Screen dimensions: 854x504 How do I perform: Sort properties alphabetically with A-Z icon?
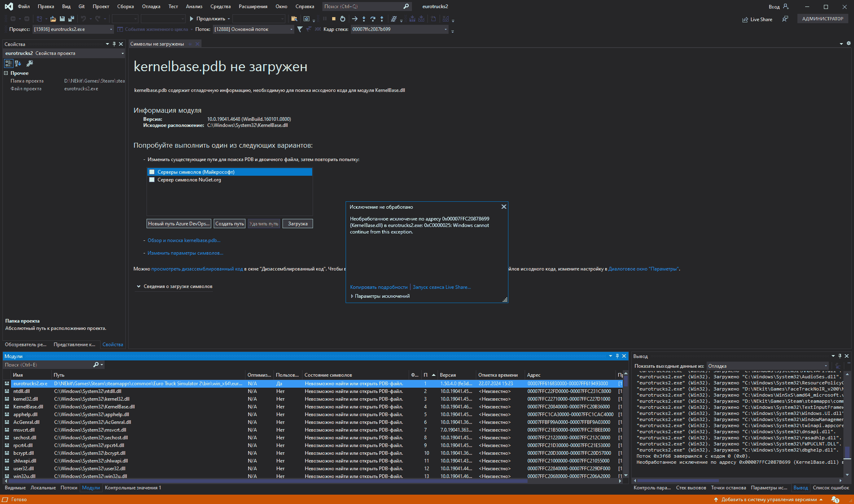click(18, 63)
